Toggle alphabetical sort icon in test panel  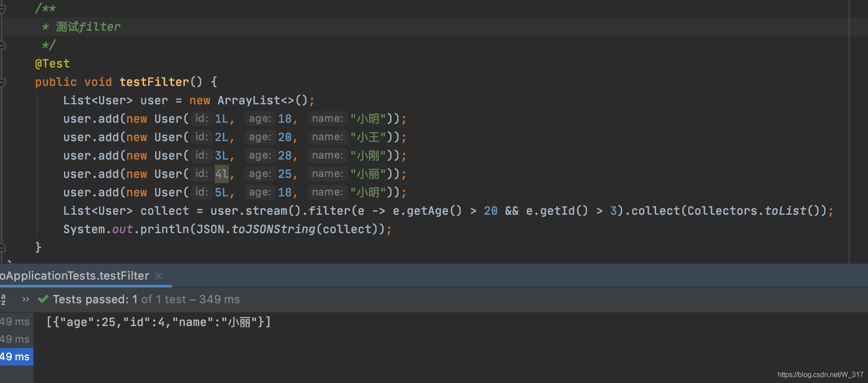pyautogui.click(x=3, y=299)
